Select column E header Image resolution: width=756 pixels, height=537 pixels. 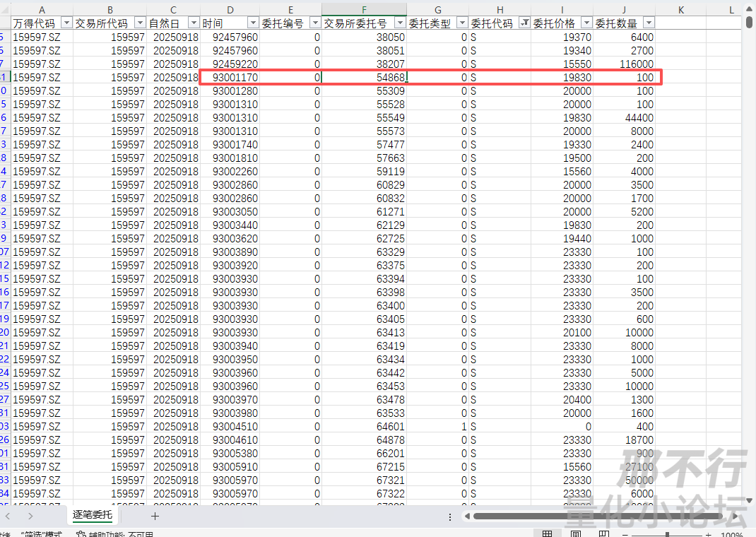[x=290, y=10]
